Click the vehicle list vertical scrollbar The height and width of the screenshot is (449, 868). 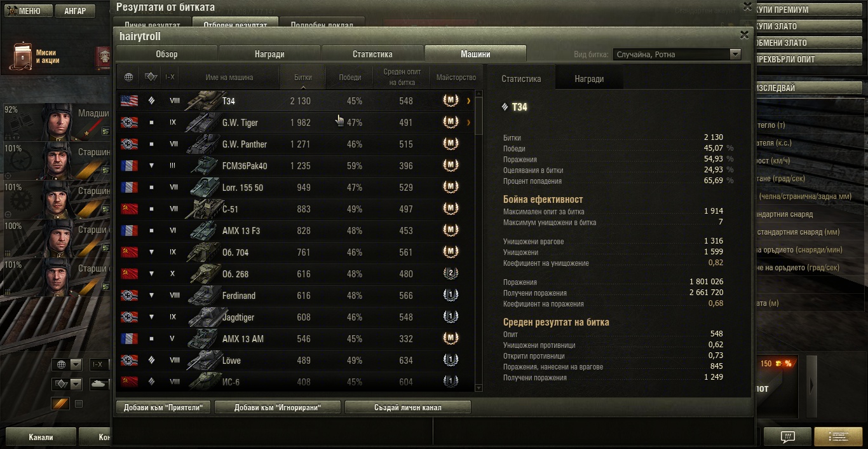(x=478, y=242)
